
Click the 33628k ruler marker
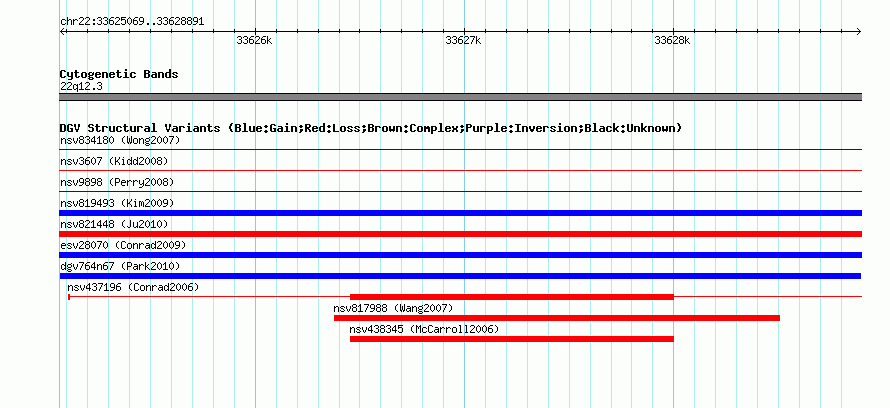(x=673, y=40)
